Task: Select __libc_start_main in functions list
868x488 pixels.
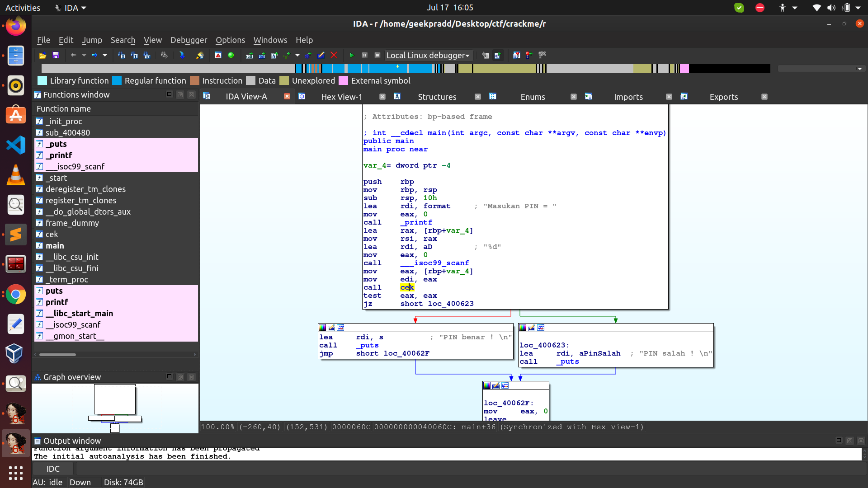Action: tap(116, 313)
